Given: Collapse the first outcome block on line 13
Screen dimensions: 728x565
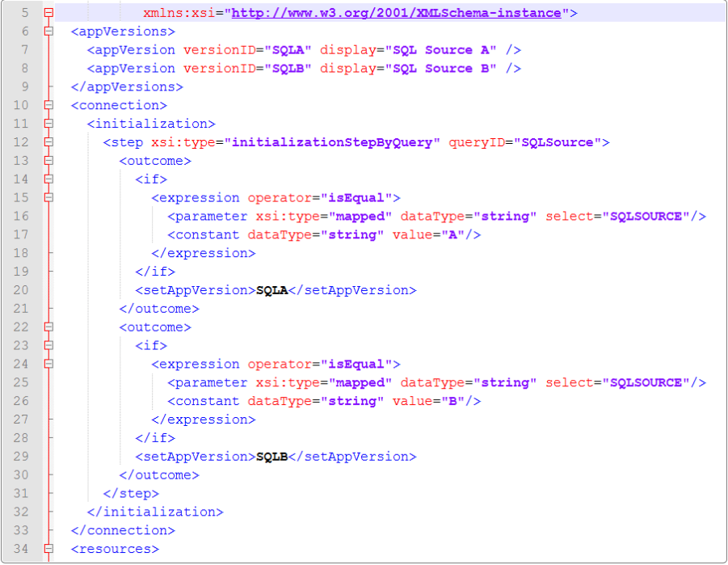Looking at the screenshot, I should click(48, 161).
